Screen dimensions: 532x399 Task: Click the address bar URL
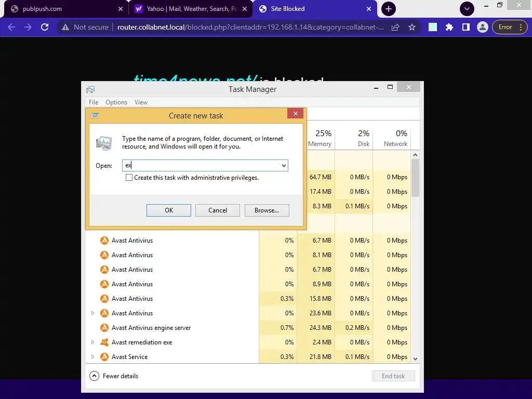tap(250, 27)
